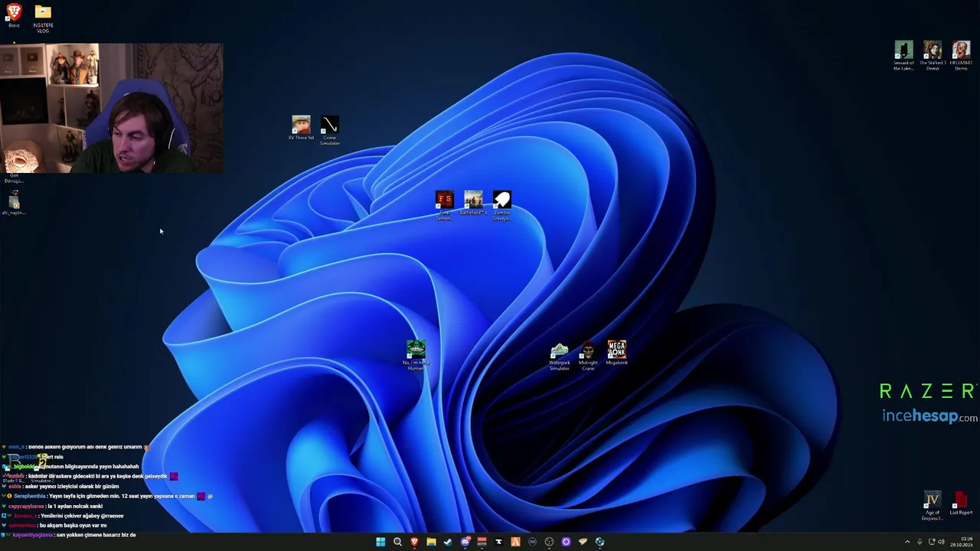Open the purple circle app in taskbar
This screenshot has width=980, height=551.
[566, 542]
